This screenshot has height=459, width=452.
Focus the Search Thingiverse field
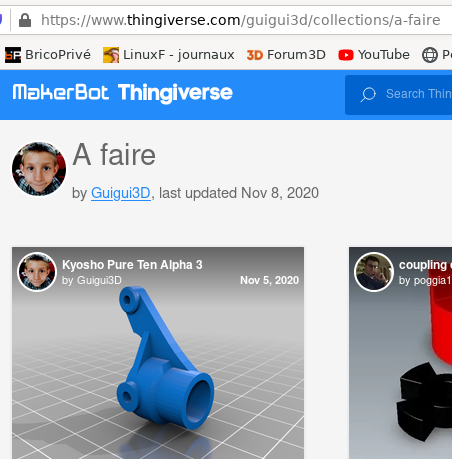(x=398, y=95)
